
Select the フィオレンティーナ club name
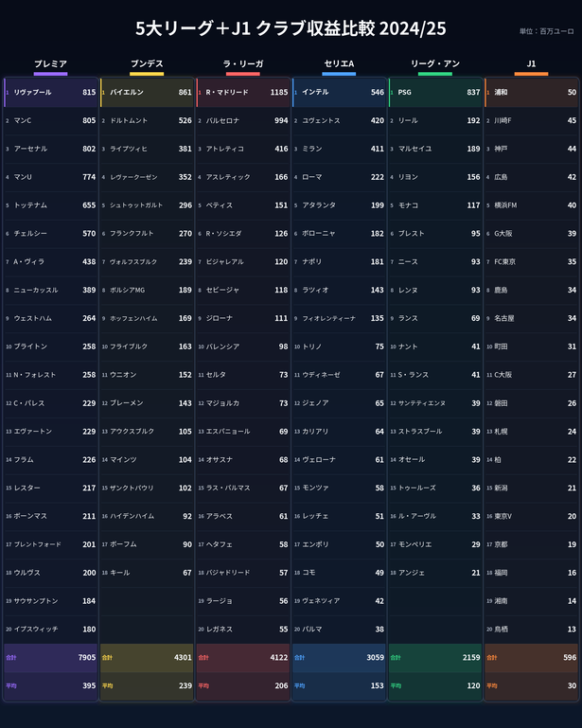click(x=329, y=318)
